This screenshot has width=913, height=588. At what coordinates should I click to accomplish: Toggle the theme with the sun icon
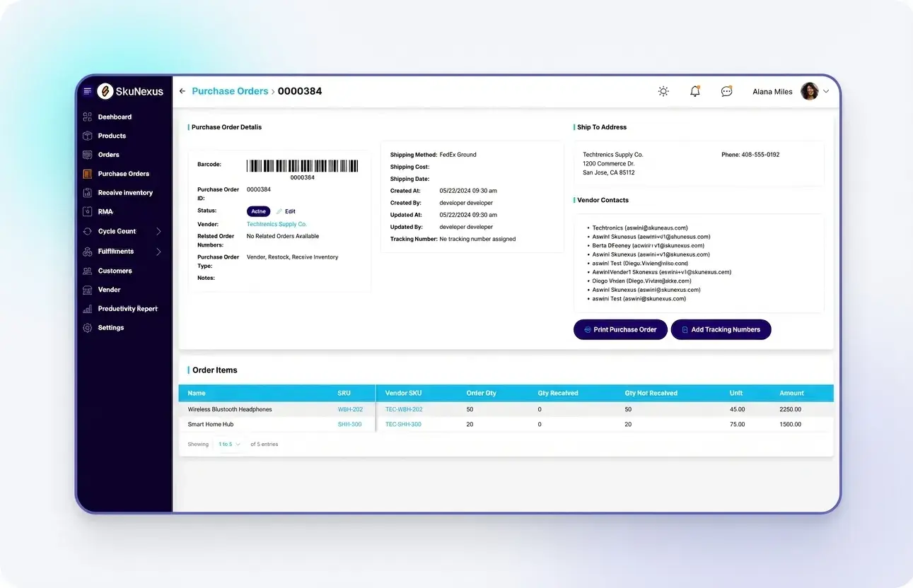(663, 91)
